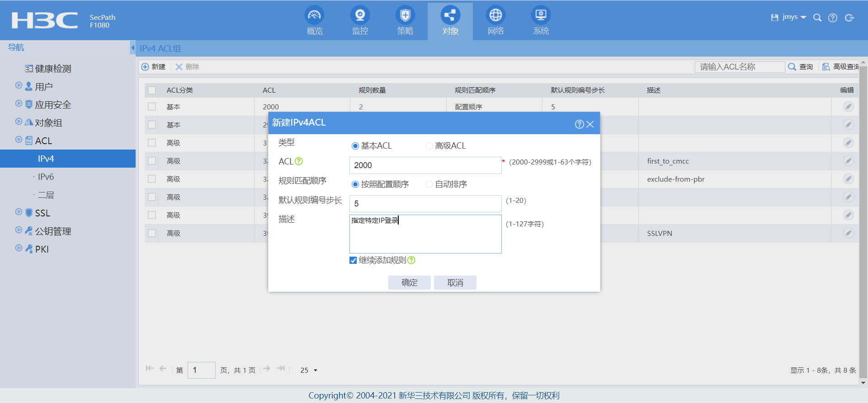Click the ACL name search box
This screenshot has width=868, height=403.
tap(740, 67)
